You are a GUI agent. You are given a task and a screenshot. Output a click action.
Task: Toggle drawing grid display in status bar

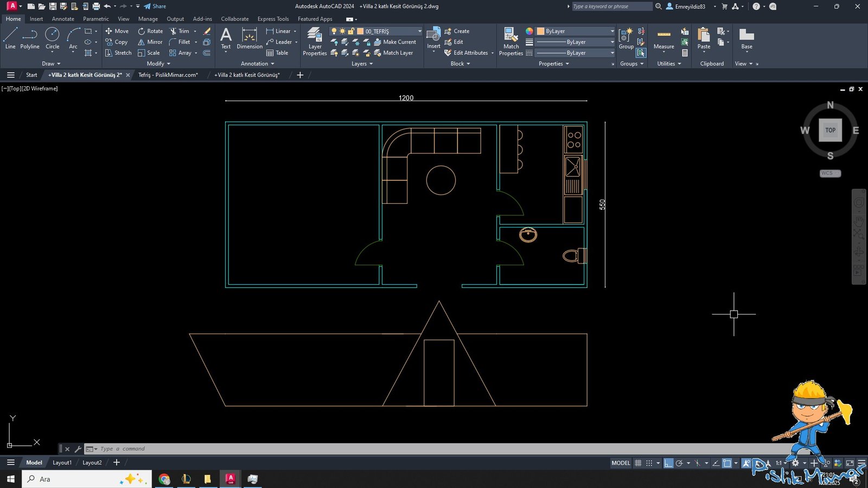[x=638, y=463]
